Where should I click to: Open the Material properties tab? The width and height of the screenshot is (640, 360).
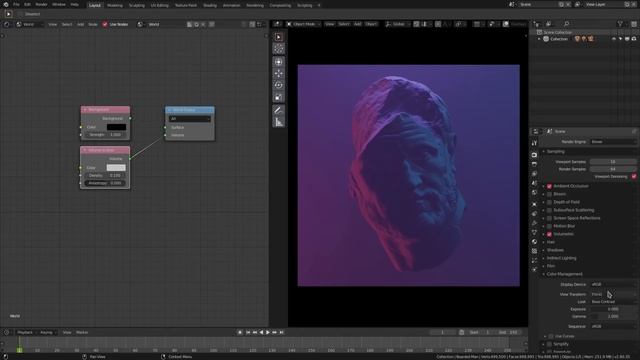(x=534, y=242)
